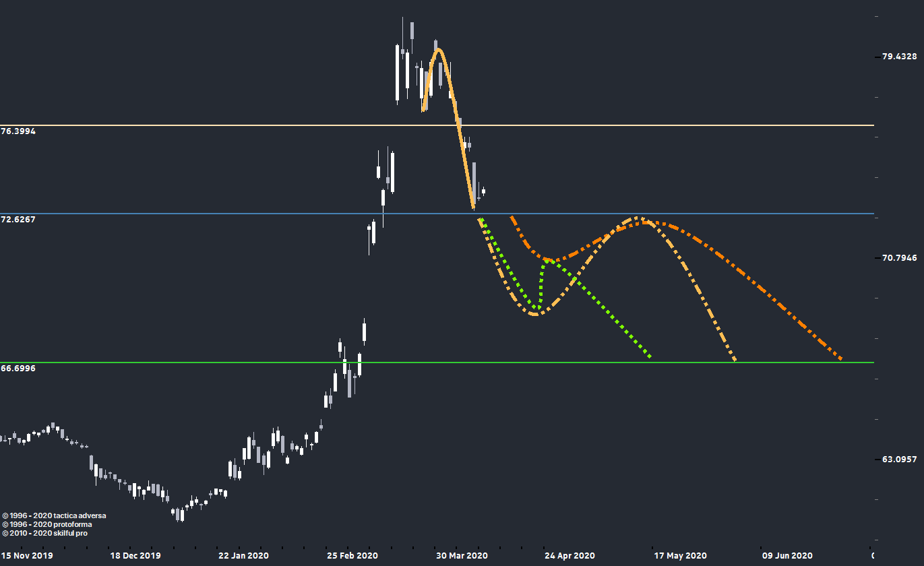Click the 25 Feb 2020 date label
Image resolution: width=924 pixels, height=566 pixels.
pos(352,556)
